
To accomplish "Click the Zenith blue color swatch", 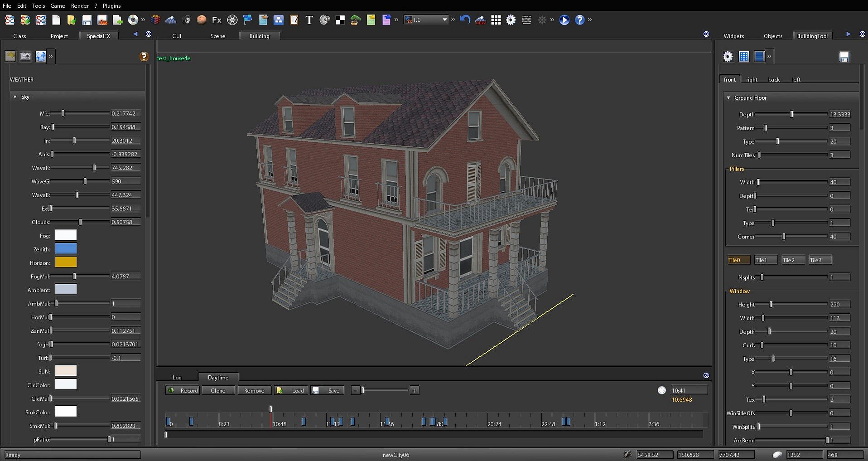I will click(66, 248).
